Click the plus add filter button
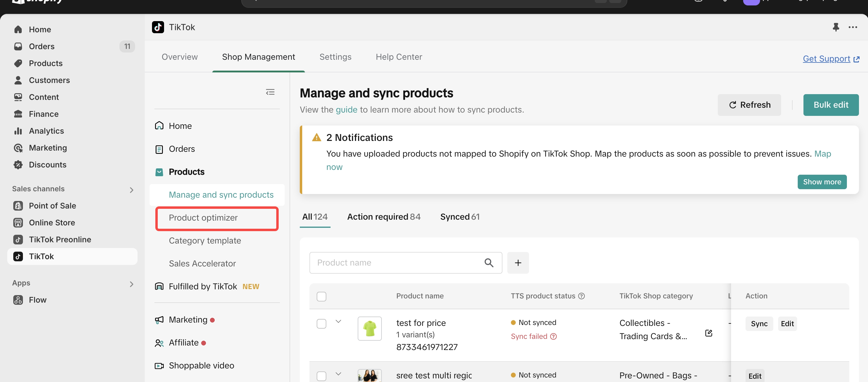868x382 pixels. coord(518,263)
